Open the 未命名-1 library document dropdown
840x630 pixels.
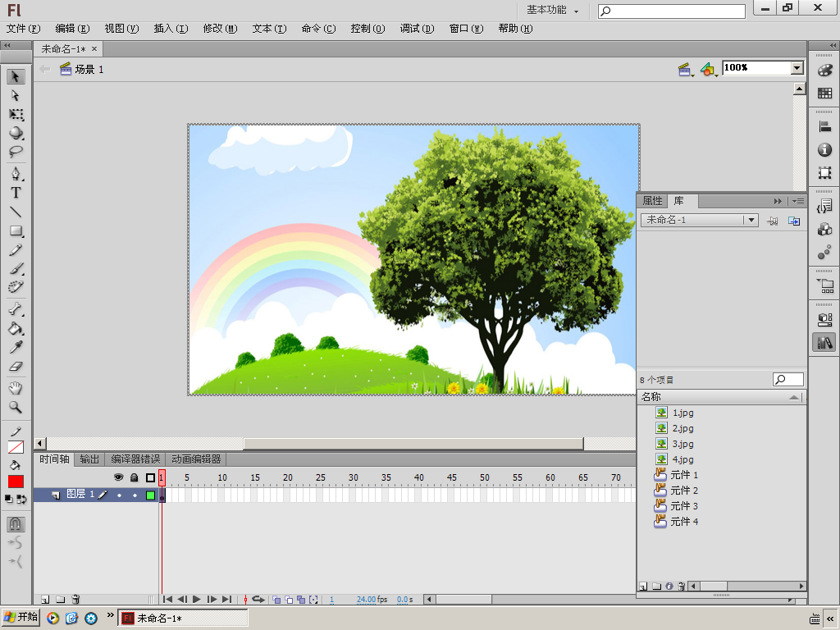point(751,220)
